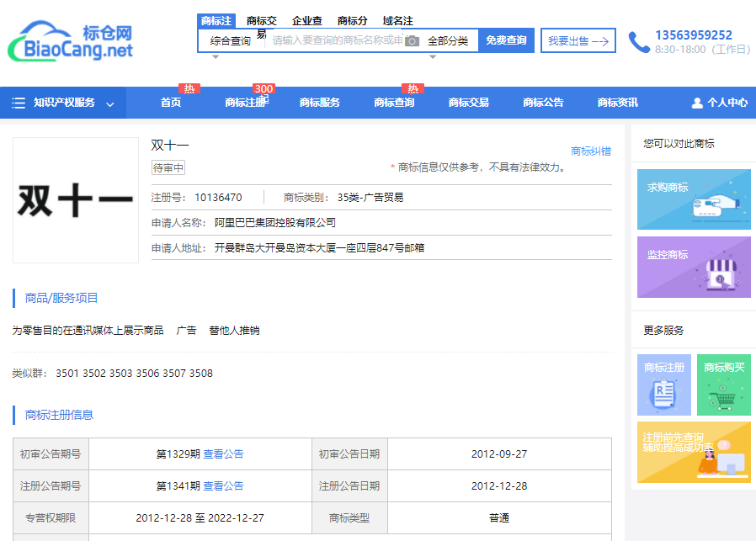Click the 商标注册 service tile
This screenshot has width=756, height=541.
(664, 385)
